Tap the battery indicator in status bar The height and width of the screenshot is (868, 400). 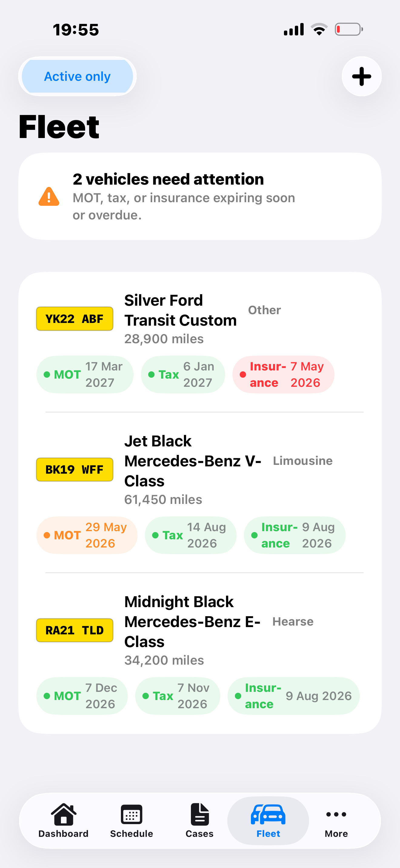coord(349,29)
